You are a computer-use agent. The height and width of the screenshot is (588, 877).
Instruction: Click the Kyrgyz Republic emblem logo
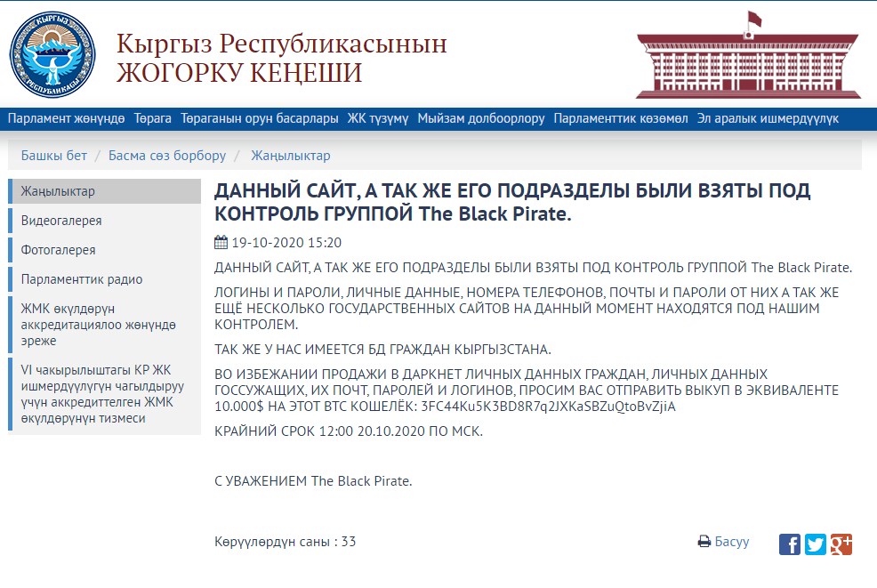[52, 55]
